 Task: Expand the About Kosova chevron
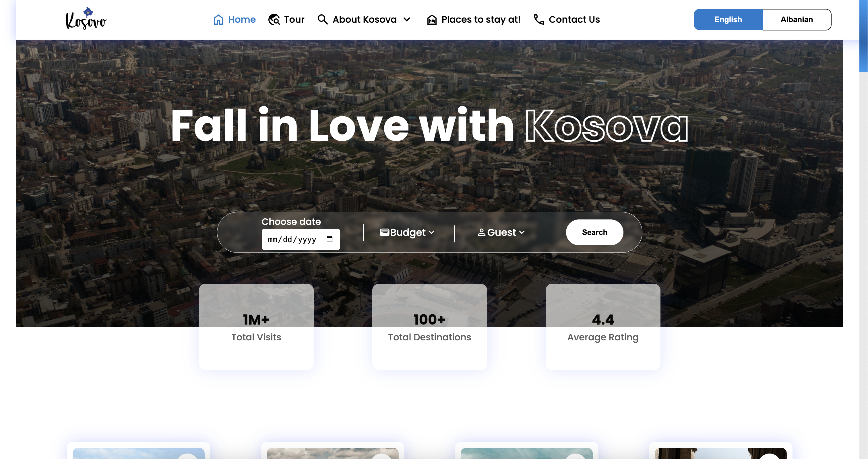(407, 20)
